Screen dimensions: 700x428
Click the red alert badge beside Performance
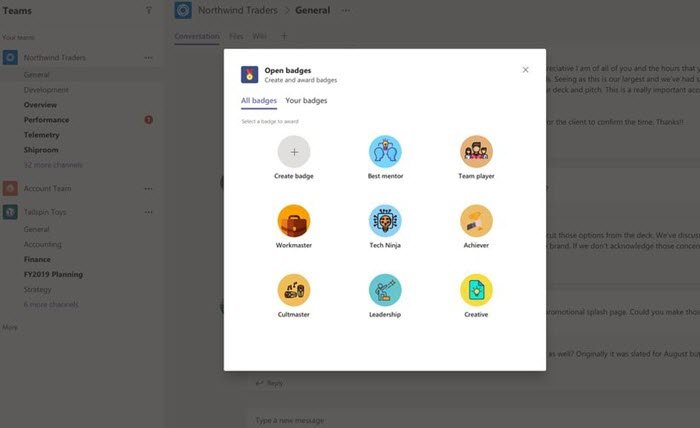coord(149,120)
